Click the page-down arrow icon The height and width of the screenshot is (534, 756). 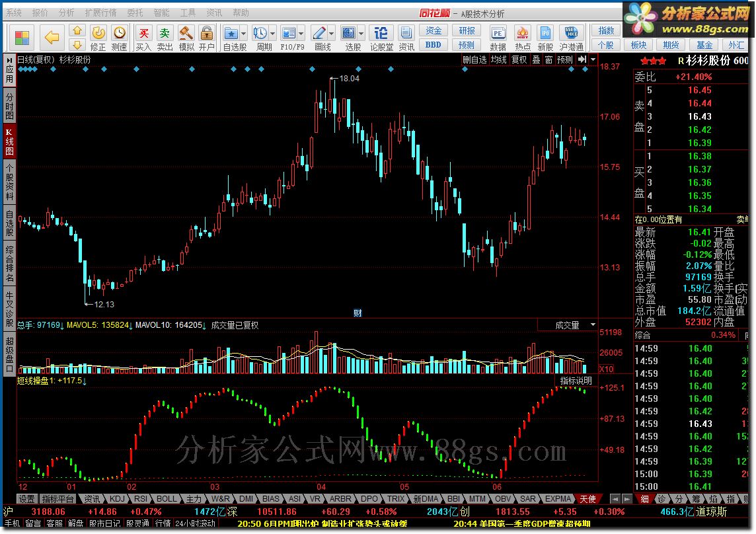tap(77, 45)
